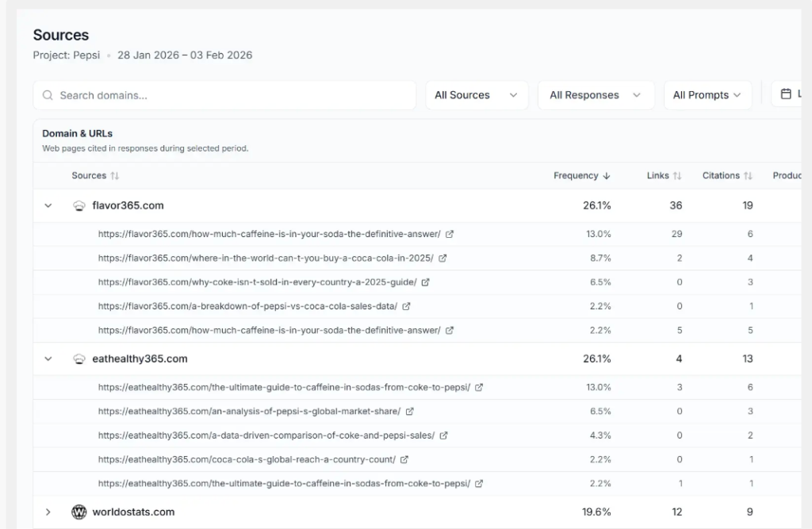The height and width of the screenshot is (529, 812).
Task: Open the ultimate-guide-to-caffeine eathealthy365 URL link
Action: 284,388
